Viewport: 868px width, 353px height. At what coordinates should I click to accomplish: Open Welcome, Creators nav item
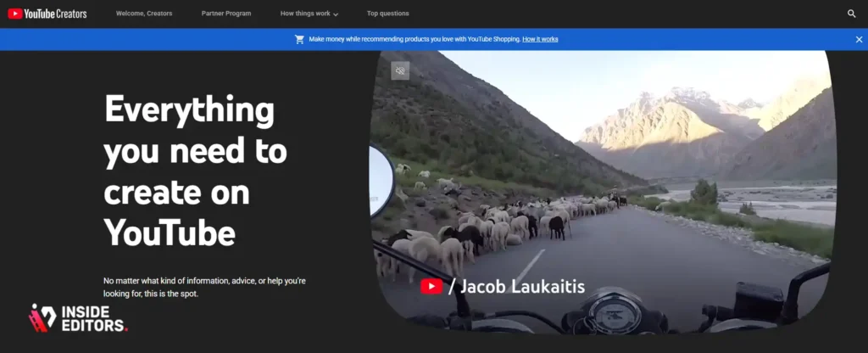144,14
